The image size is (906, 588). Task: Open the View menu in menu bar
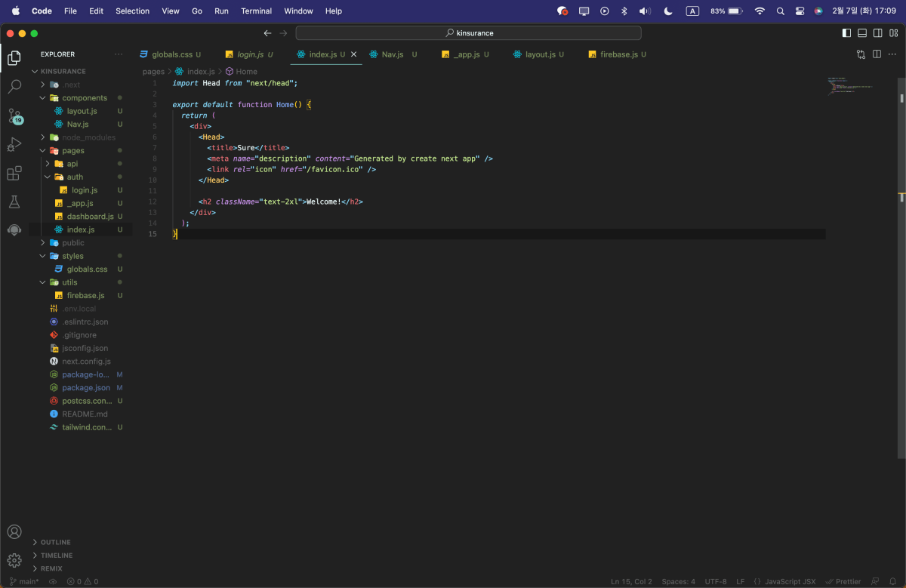(170, 11)
